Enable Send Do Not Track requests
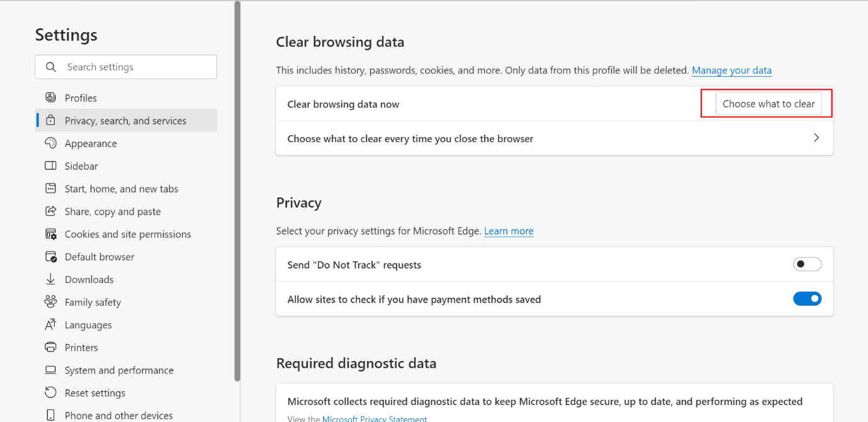 pyautogui.click(x=807, y=264)
